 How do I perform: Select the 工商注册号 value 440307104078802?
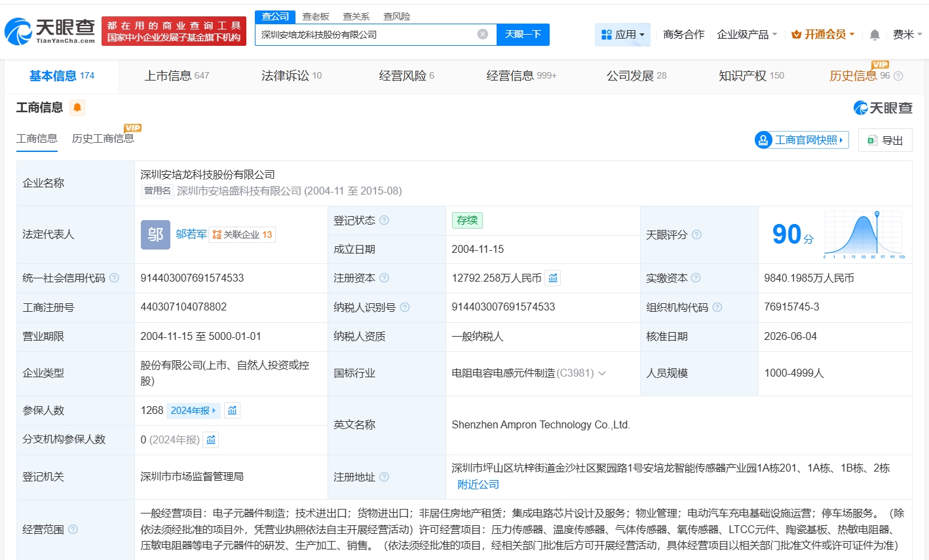pos(183,307)
